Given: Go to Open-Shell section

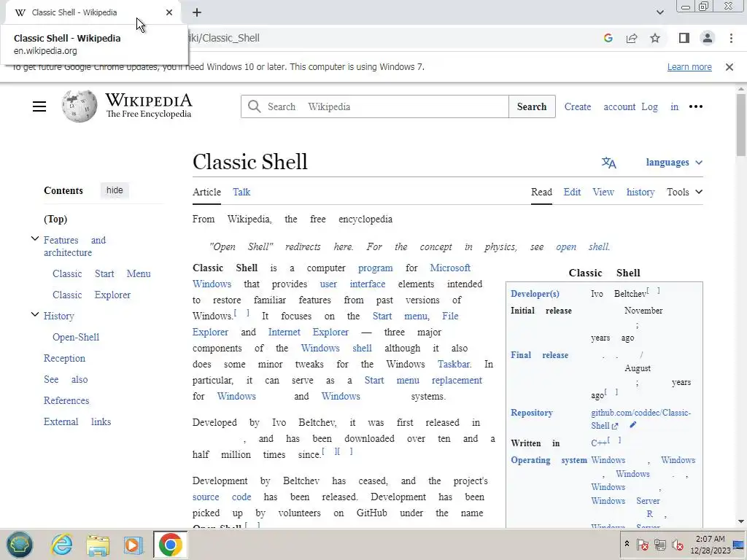Looking at the screenshot, I should pos(76,337).
